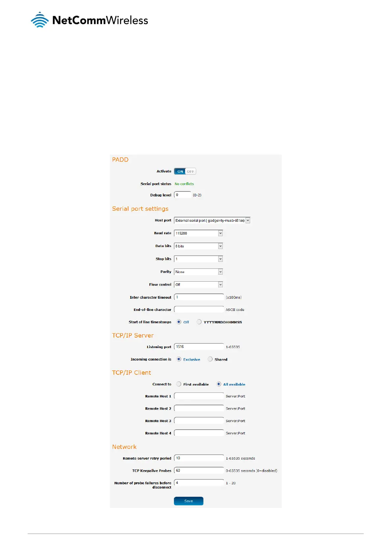392x554 pixels.
Task: Click the Inter character timeout field
Action: pos(199,297)
